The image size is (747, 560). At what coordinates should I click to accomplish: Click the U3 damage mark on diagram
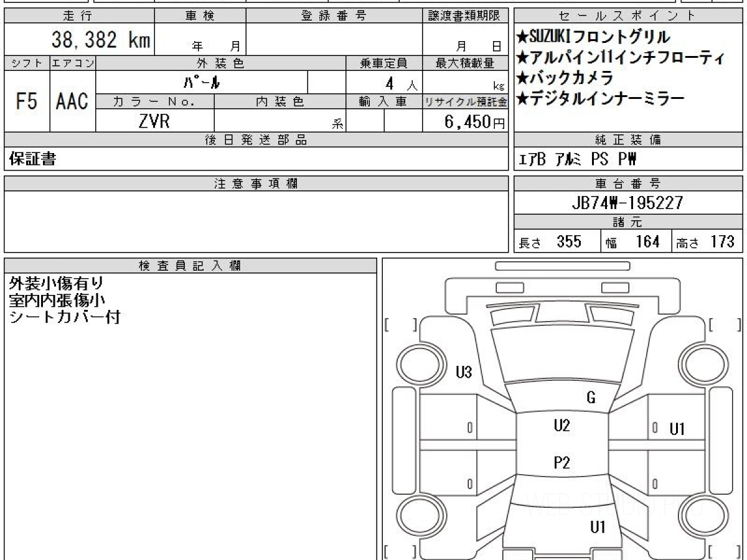click(x=464, y=373)
